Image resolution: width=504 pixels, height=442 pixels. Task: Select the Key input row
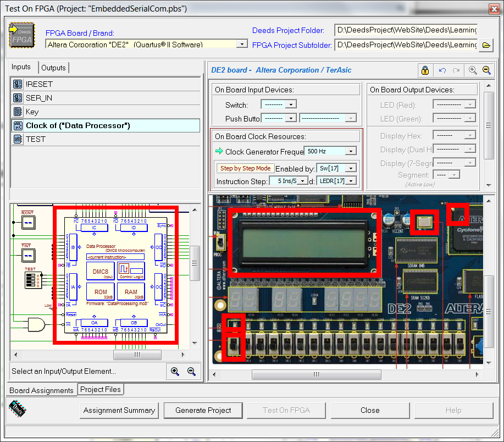(x=106, y=112)
